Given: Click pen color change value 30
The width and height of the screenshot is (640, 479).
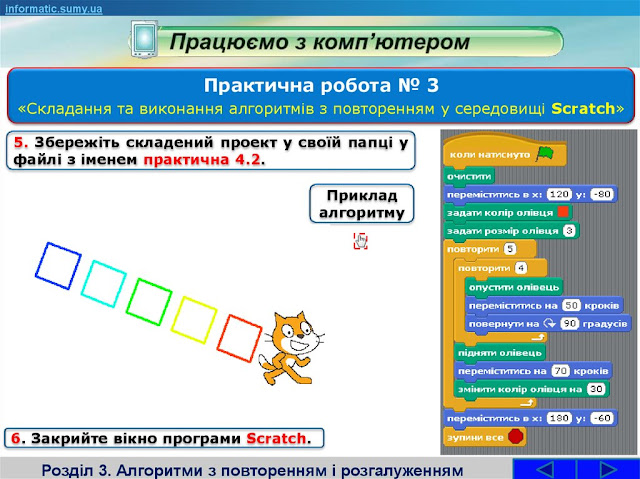Looking at the screenshot, I should click(x=596, y=389).
